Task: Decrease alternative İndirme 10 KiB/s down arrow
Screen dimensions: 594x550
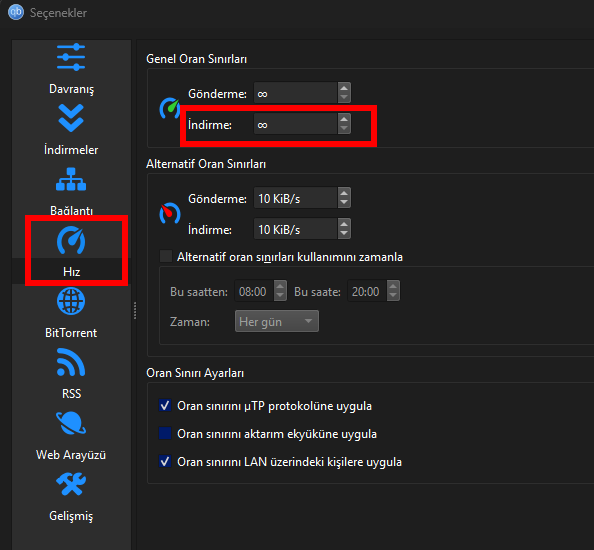Action: pyautogui.click(x=344, y=233)
